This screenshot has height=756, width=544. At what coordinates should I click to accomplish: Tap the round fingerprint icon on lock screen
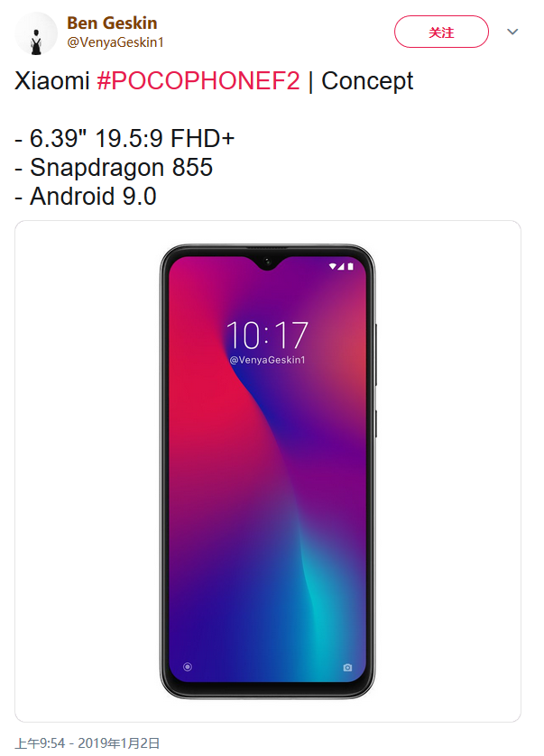pyautogui.click(x=188, y=667)
